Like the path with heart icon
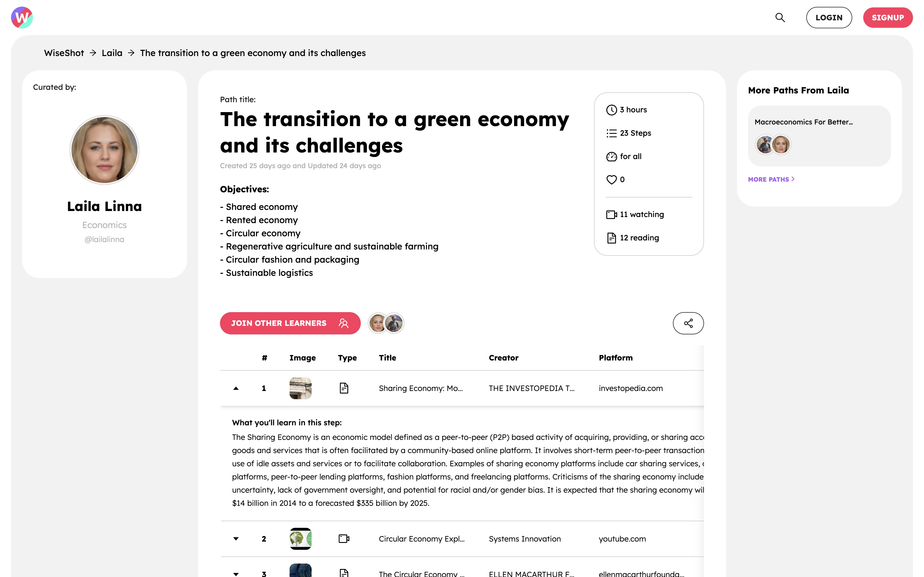The image size is (924, 577). coord(611,179)
